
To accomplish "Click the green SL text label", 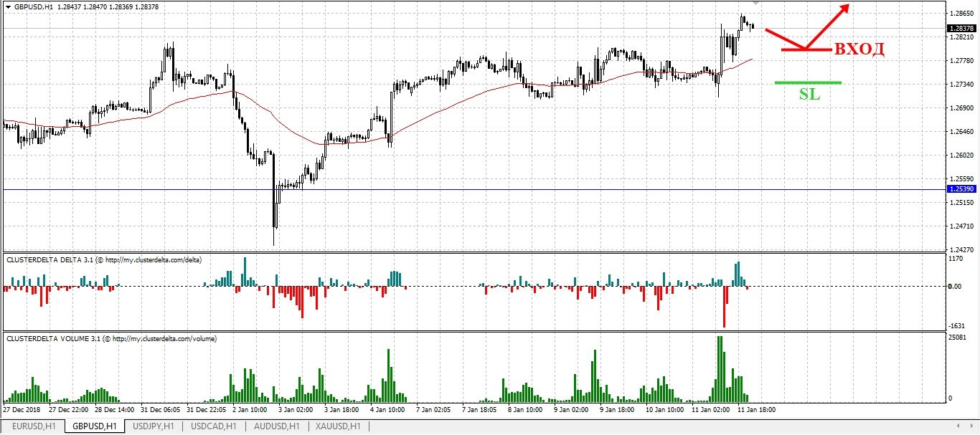I will [809, 93].
